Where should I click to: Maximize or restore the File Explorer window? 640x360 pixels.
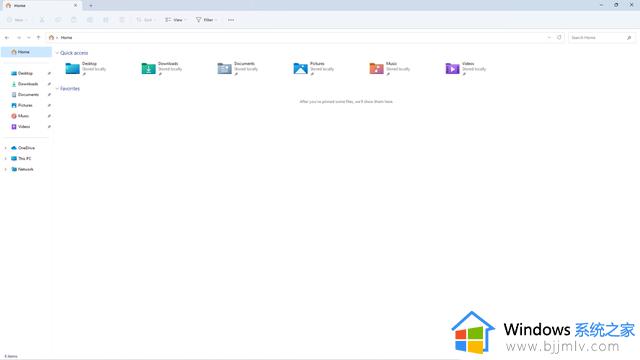click(x=616, y=5)
